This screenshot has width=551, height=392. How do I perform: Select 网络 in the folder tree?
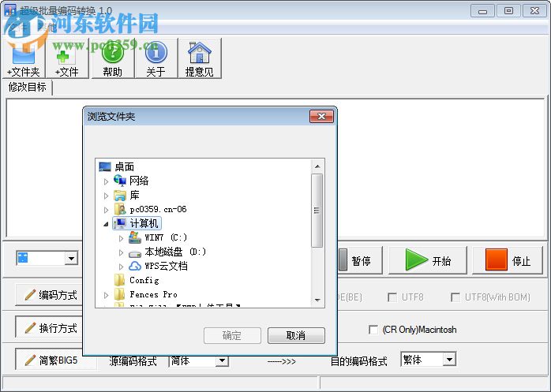click(139, 181)
